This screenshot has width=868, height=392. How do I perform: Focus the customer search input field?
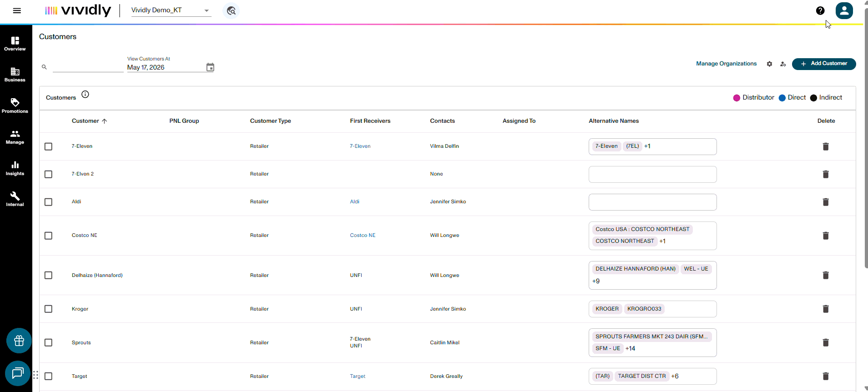tap(88, 67)
